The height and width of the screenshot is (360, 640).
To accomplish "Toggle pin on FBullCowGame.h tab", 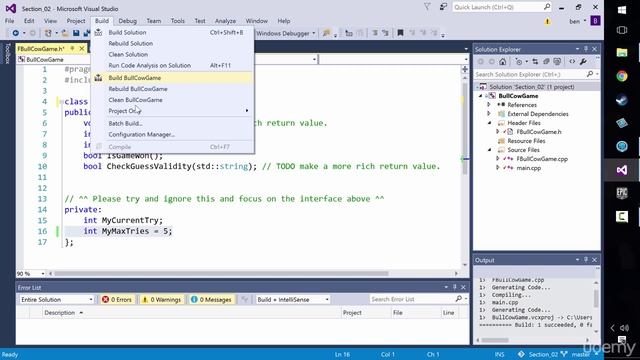I will pos(72,49).
